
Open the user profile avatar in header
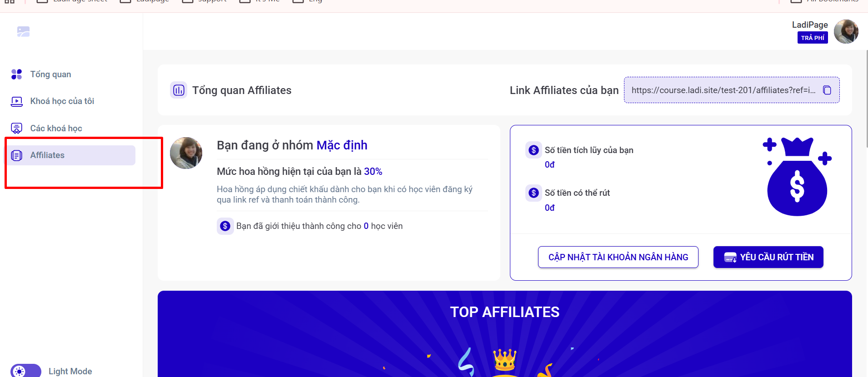click(846, 31)
